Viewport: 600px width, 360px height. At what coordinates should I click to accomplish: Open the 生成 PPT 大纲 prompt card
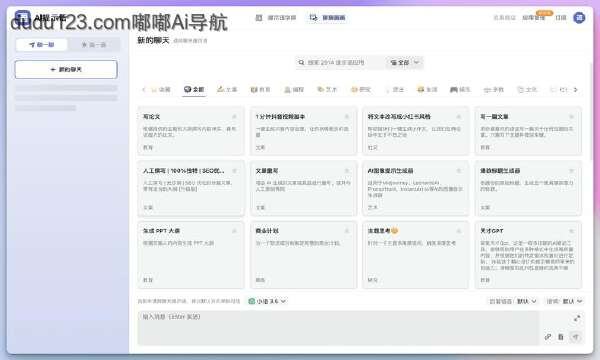pyautogui.click(x=191, y=255)
